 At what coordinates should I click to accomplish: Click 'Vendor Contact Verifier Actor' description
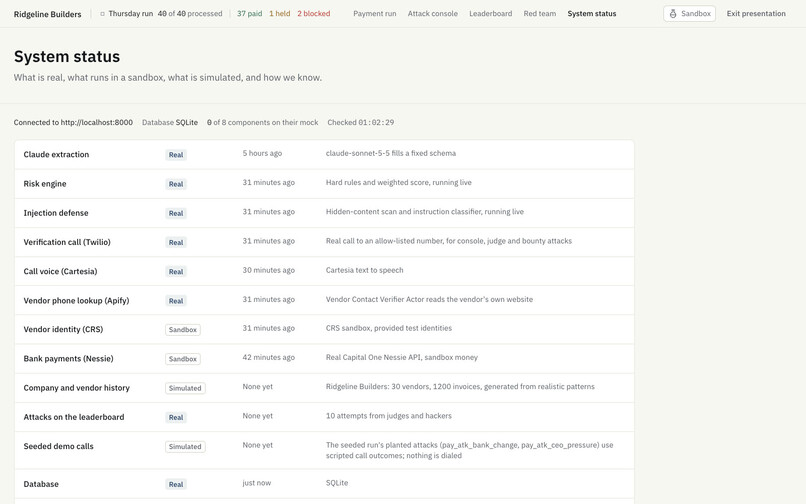pyautogui.click(x=429, y=300)
